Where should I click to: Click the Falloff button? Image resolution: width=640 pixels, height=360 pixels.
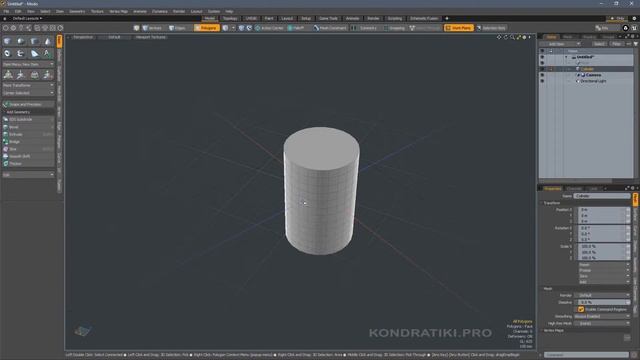(x=296, y=28)
